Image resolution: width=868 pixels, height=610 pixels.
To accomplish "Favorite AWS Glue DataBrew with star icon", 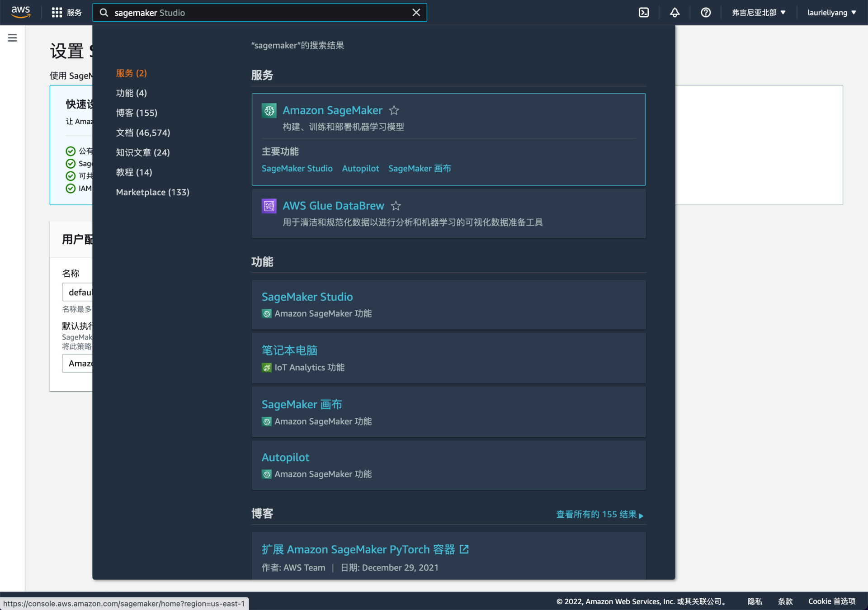I will [396, 206].
